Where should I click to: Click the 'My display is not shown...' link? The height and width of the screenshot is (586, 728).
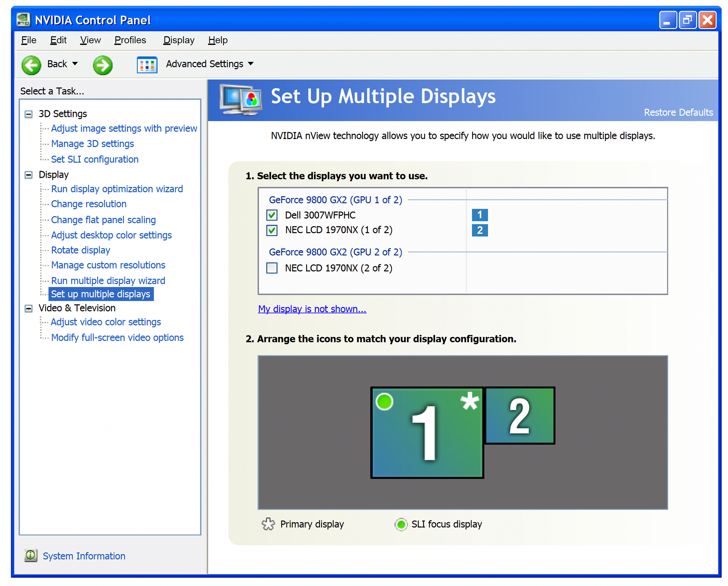click(x=312, y=309)
